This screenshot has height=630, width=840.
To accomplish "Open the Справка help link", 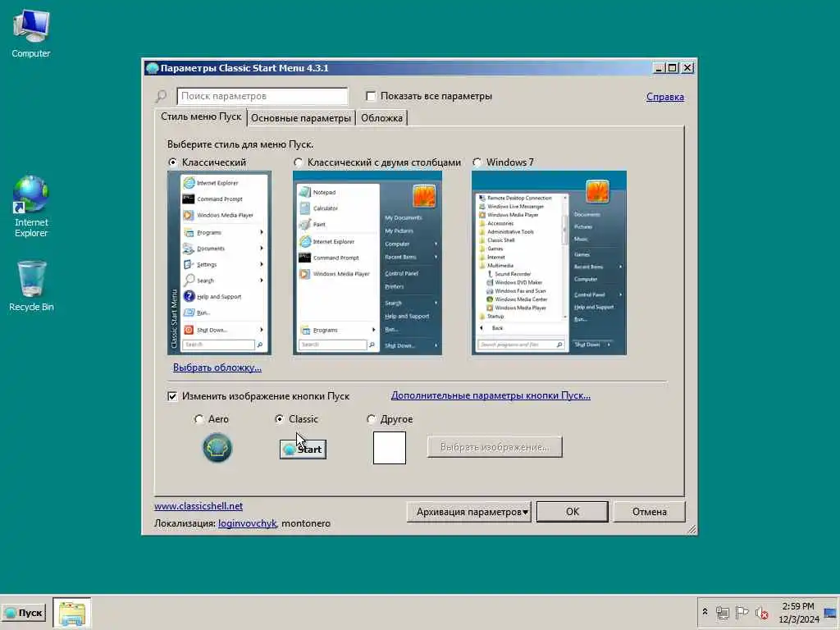I will point(664,97).
